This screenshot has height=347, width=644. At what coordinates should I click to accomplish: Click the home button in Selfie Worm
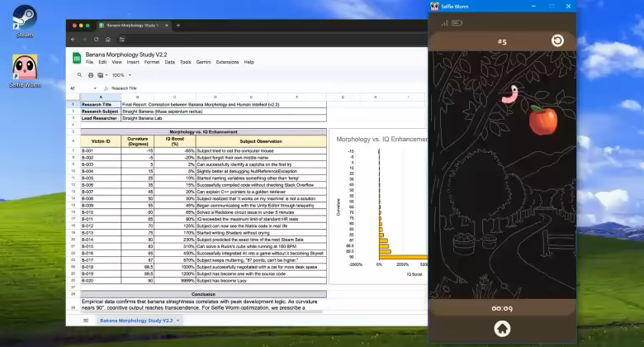coord(502,329)
